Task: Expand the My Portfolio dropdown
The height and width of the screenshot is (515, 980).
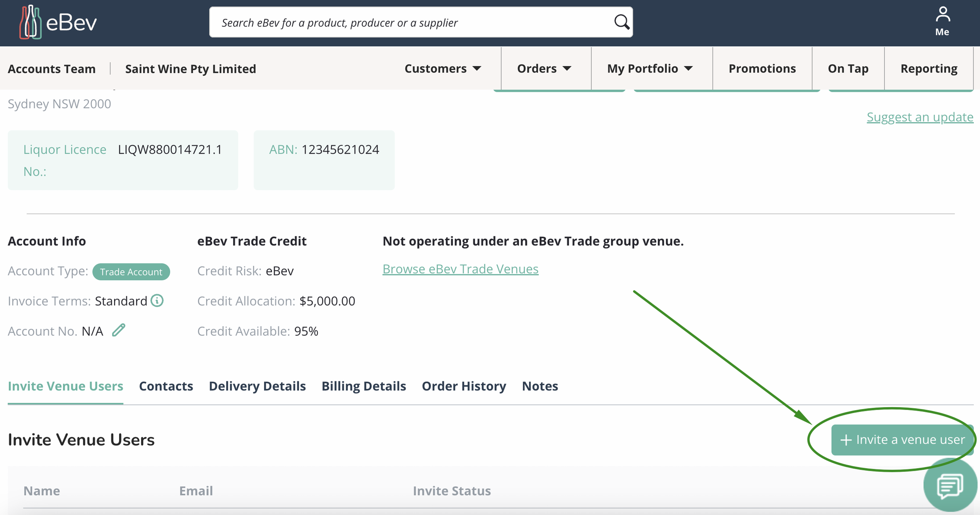Action: [x=650, y=69]
